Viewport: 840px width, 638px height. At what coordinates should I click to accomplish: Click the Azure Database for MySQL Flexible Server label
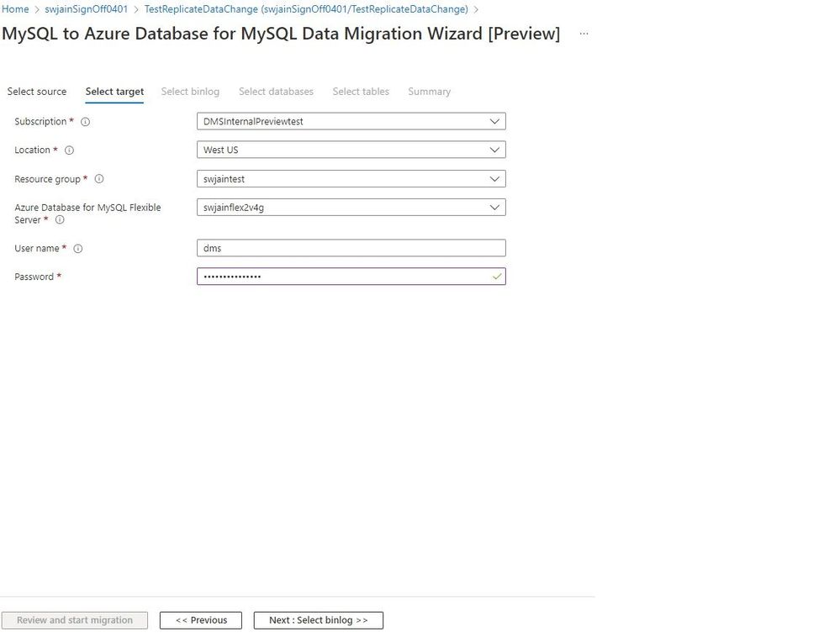coord(87,214)
